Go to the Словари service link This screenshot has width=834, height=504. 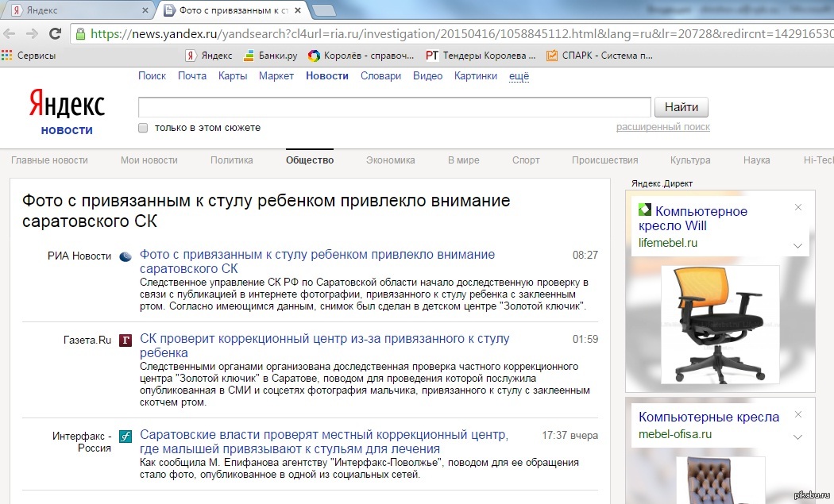point(380,76)
